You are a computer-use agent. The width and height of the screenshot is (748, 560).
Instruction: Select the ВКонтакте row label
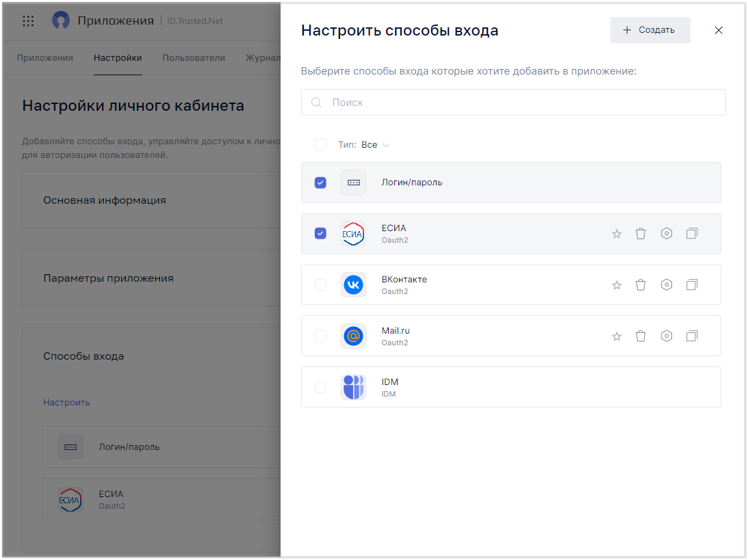[404, 279]
